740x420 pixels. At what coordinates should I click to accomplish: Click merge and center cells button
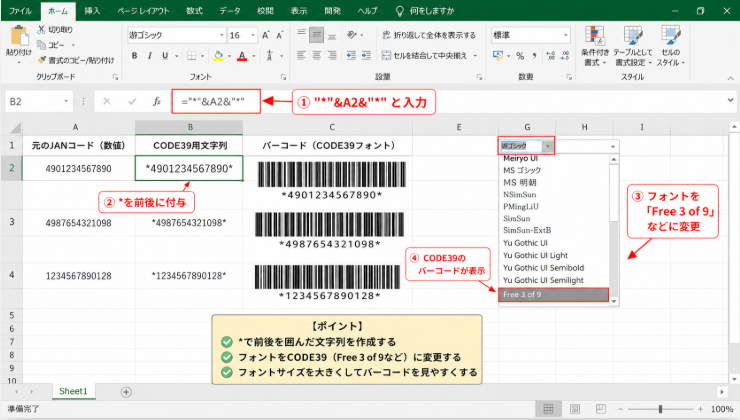pos(424,56)
